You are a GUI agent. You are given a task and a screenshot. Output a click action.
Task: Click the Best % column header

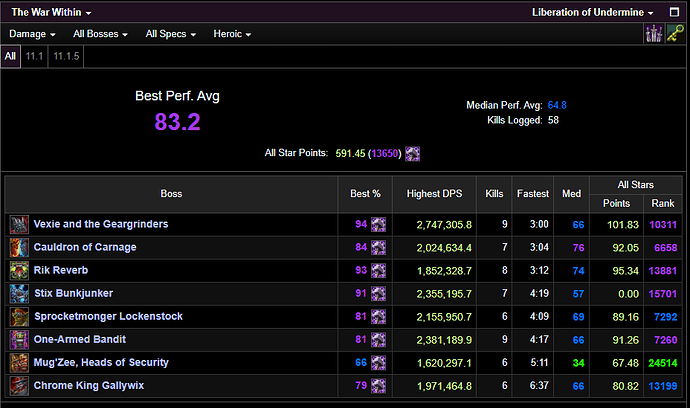[x=365, y=194]
